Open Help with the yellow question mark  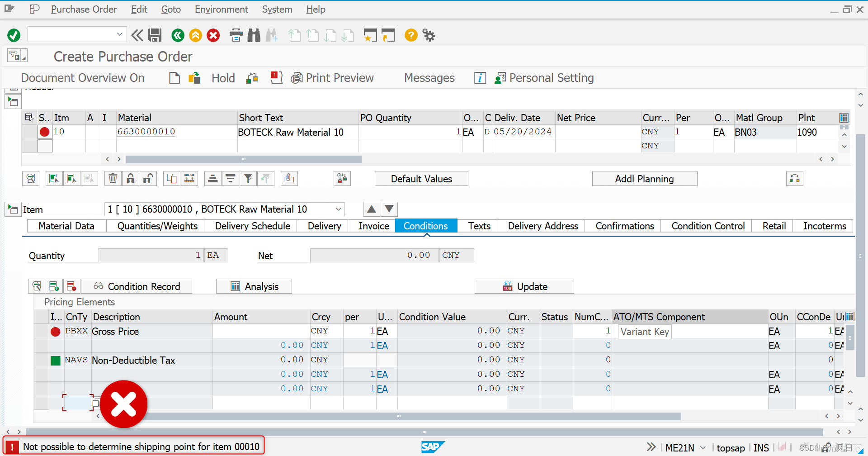[x=411, y=35]
